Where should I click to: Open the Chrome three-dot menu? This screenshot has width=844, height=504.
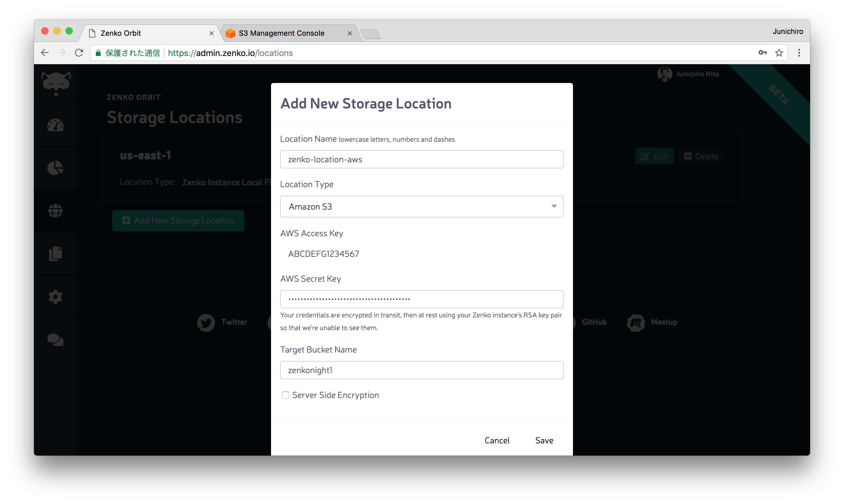[799, 53]
